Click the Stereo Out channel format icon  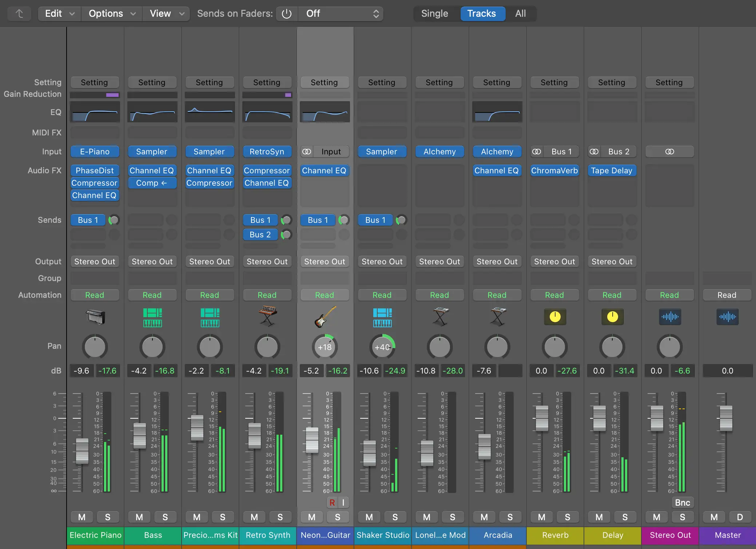pyautogui.click(x=670, y=151)
